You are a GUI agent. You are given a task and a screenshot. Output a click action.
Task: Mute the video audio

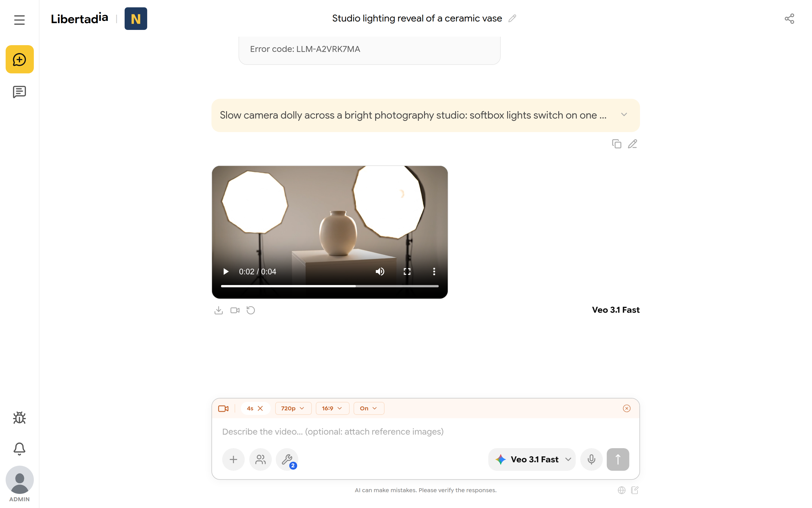380,271
